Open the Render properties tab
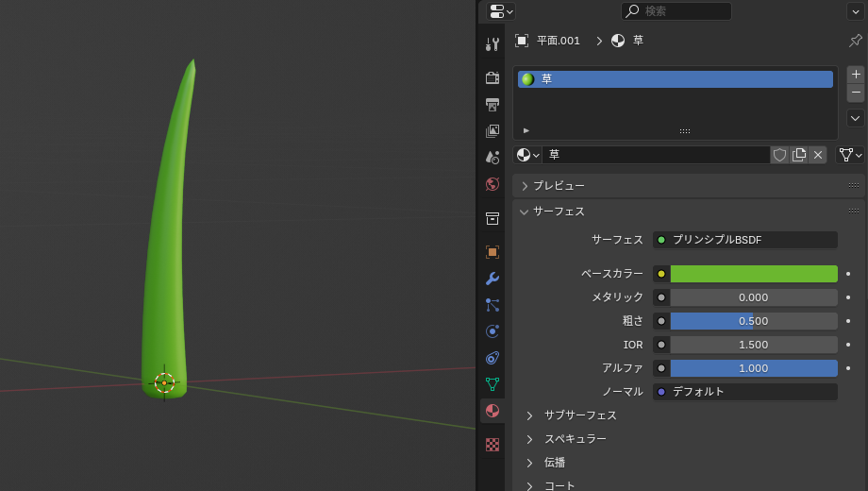868x491 pixels. (492, 77)
